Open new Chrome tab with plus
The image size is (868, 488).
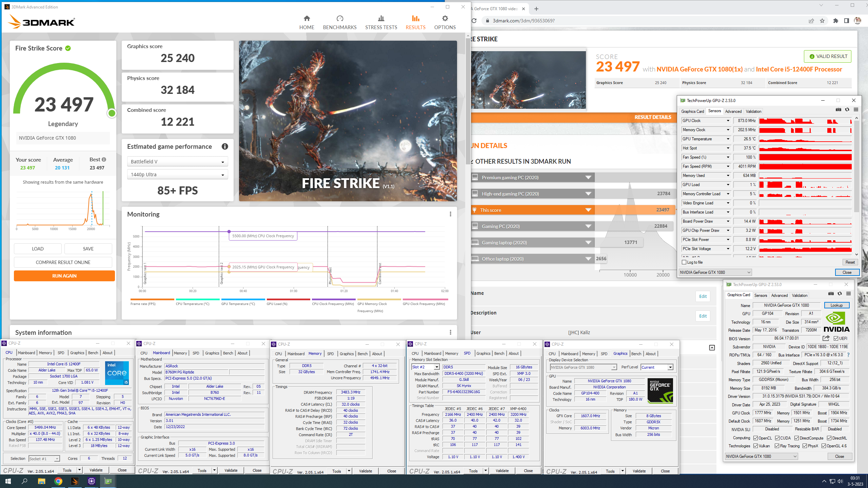pos(536,9)
